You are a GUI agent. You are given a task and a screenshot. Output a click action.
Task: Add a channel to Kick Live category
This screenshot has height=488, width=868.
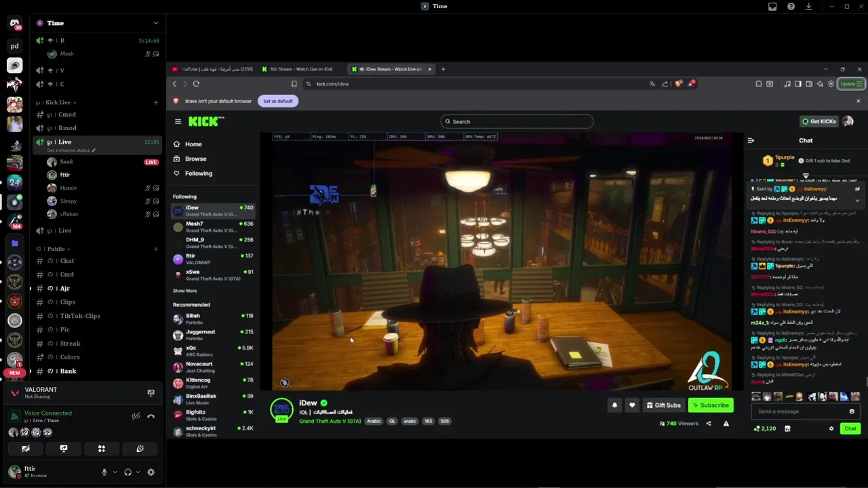click(x=156, y=102)
